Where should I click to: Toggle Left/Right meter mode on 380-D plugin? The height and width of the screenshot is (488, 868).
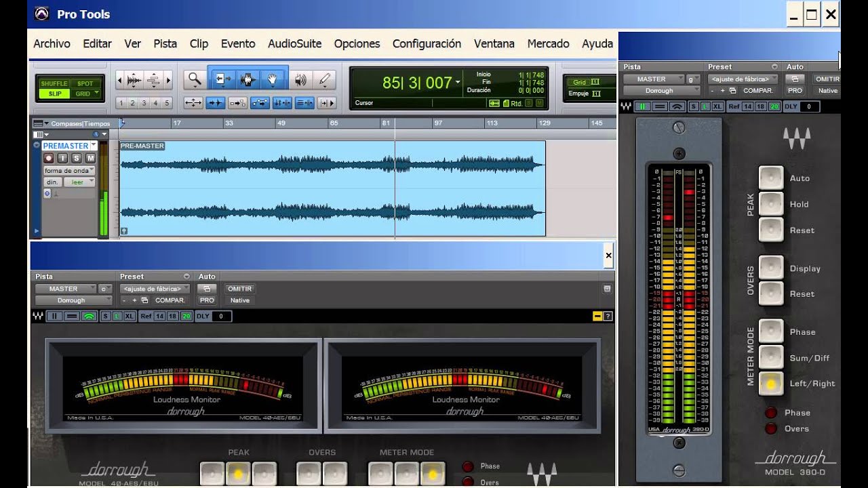771,384
